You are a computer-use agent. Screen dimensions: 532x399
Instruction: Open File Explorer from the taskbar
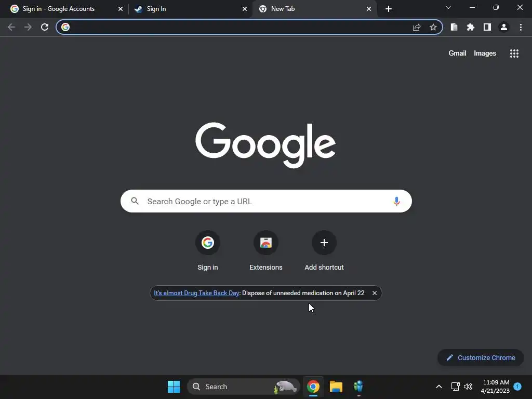point(336,387)
